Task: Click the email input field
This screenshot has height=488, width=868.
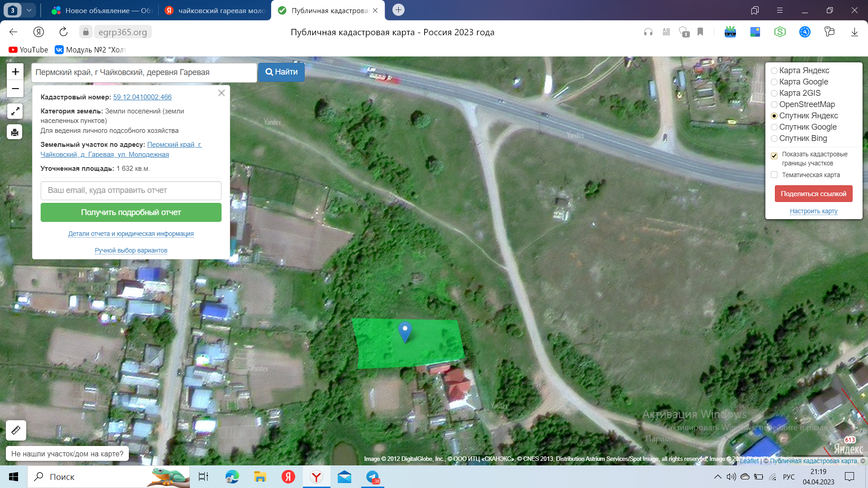Action: point(131,190)
